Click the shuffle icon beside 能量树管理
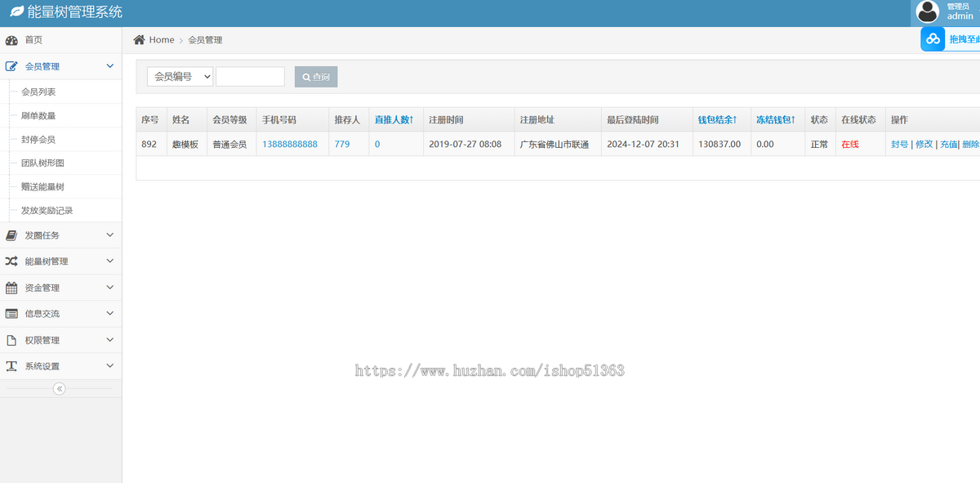The height and width of the screenshot is (483, 980). tap(11, 262)
